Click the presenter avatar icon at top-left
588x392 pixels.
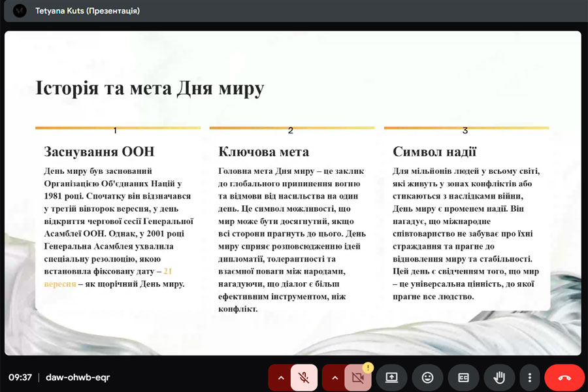(20, 11)
